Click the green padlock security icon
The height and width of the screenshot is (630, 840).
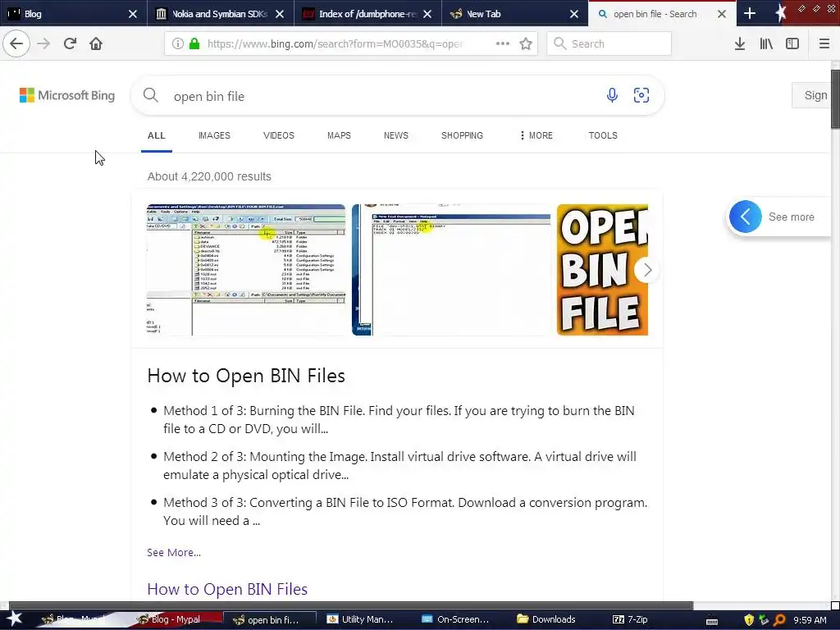tap(194, 44)
